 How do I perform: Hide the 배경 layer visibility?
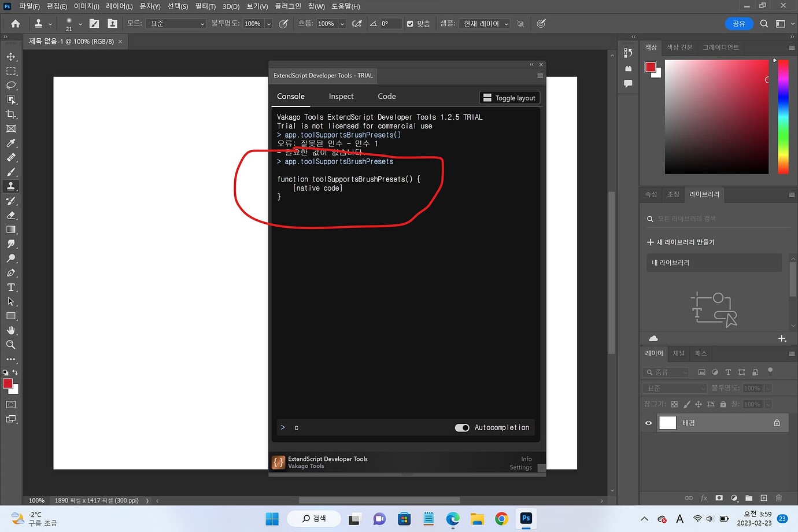click(647, 423)
